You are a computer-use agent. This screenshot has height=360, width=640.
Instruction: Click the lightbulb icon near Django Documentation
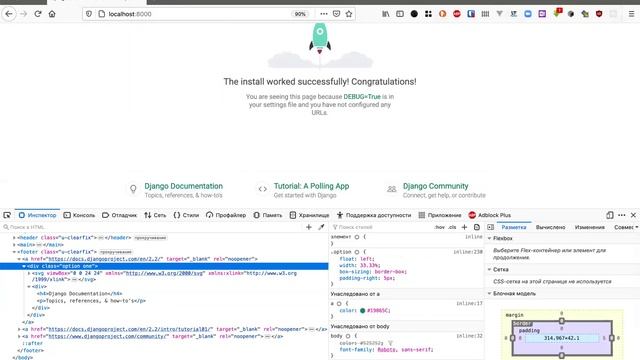click(133, 189)
